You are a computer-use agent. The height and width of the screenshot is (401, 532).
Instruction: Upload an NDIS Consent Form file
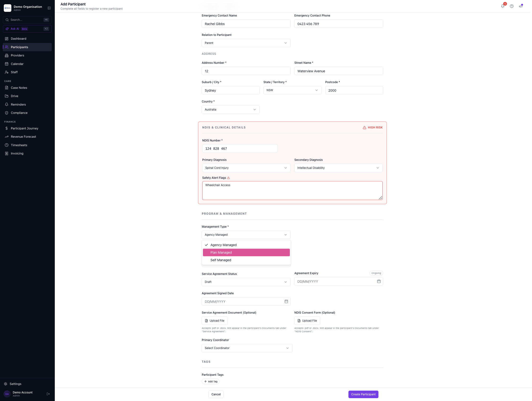click(x=307, y=321)
